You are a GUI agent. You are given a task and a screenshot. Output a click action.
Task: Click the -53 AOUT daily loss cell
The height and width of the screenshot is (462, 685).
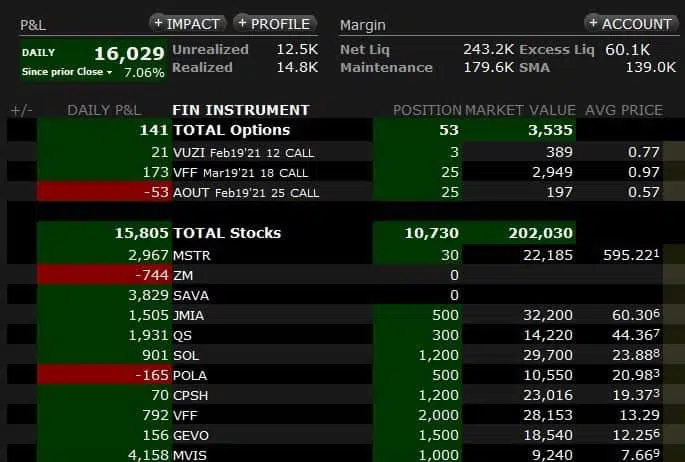pos(104,192)
